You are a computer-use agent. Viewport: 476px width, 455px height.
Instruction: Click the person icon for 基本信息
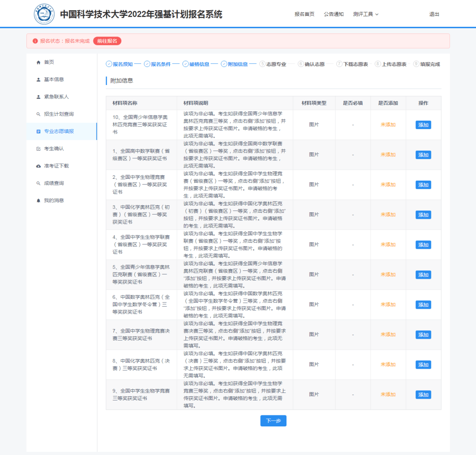pos(38,80)
